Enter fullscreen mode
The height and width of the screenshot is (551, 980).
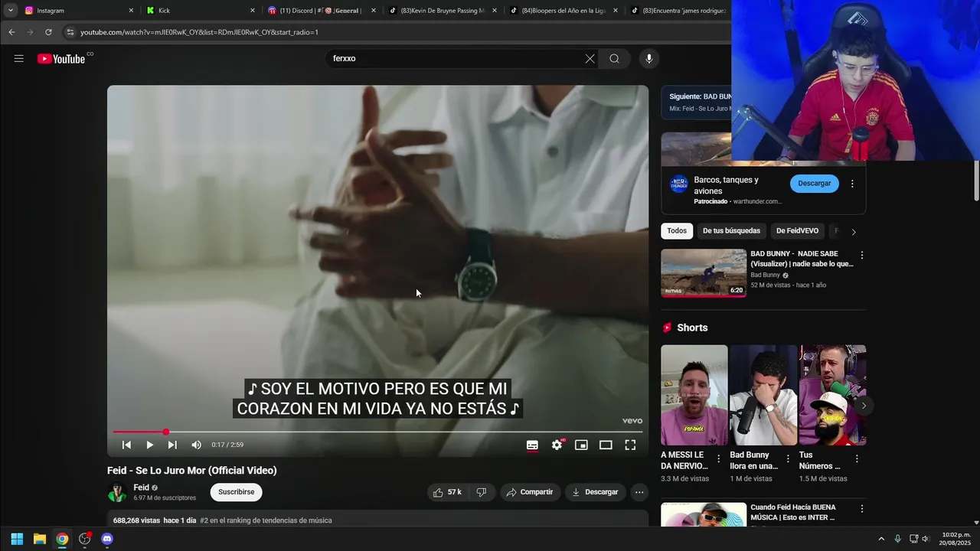[x=630, y=445]
